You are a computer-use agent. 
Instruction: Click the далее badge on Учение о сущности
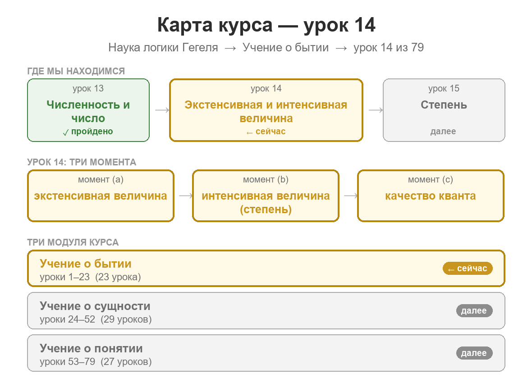click(474, 310)
